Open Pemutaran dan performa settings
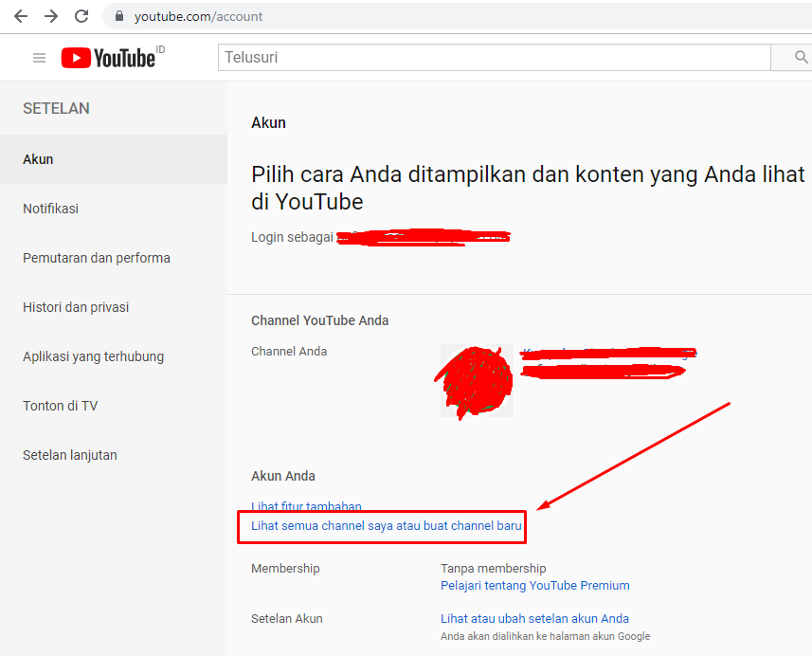Screen dimensions: 812x656 pos(114,258)
